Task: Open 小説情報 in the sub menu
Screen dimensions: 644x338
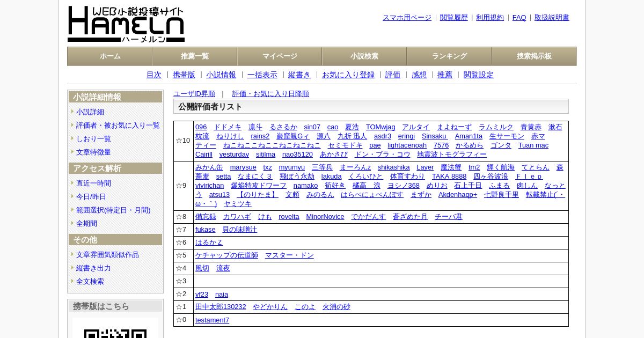Action: pos(221,75)
